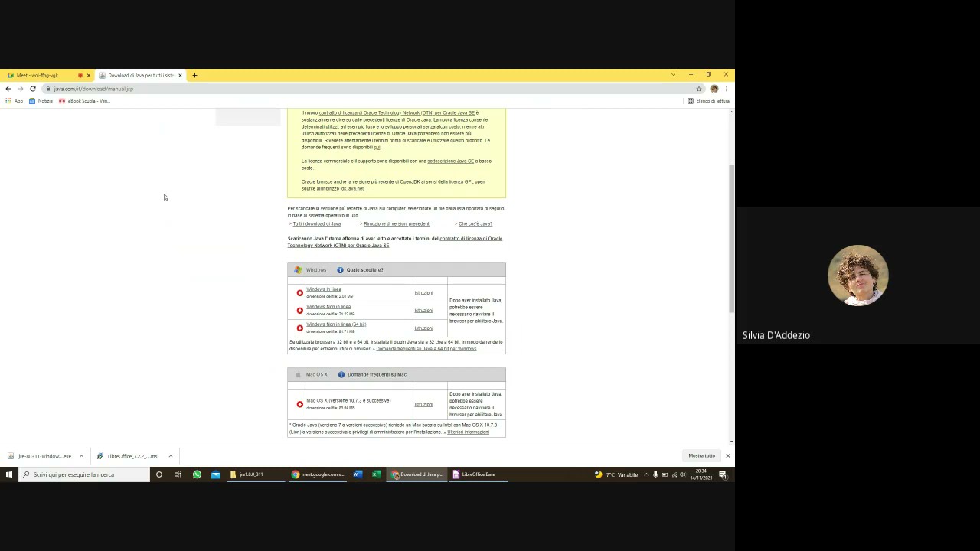Click the info icon next to Domande frequenti su Mac
The image size is (980, 551).
tap(341, 375)
